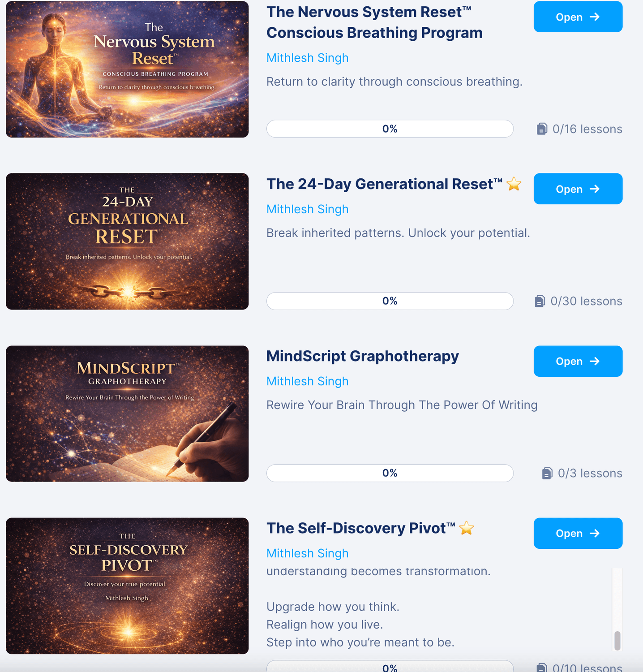The height and width of the screenshot is (672, 643).
Task: Select the MindScript Graphotherapy cover image
Action: [x=127, y=414]
